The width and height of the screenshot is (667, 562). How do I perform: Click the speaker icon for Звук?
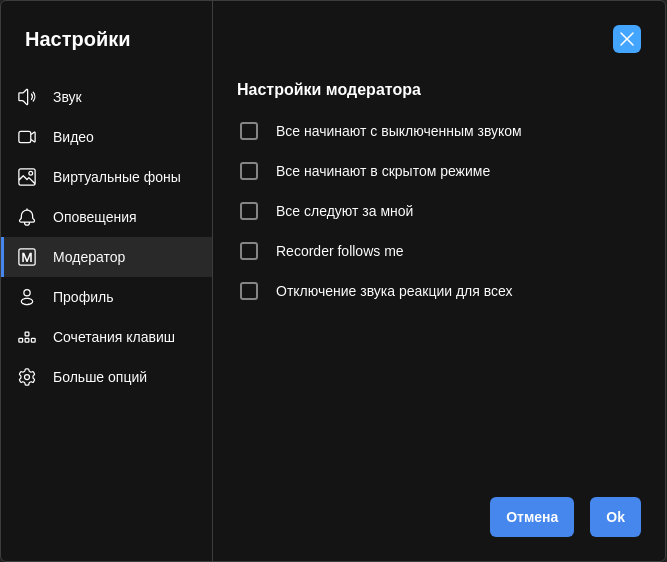(x=27, y=97)
